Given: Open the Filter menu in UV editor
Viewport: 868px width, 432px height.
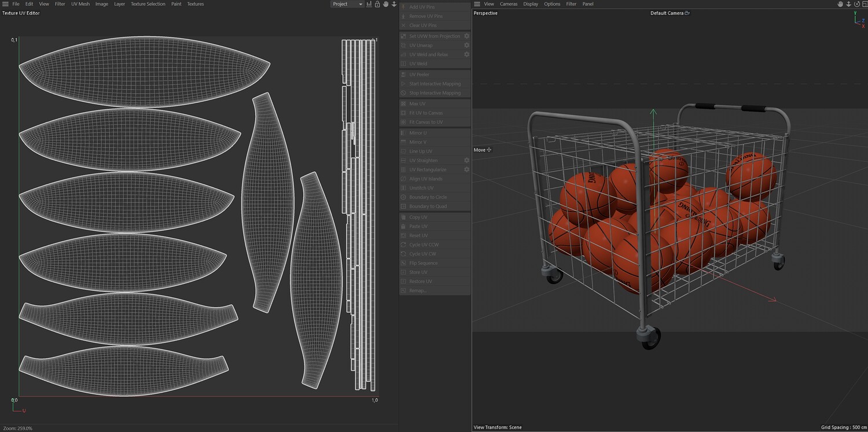Looking at the screenshot, I should pos(60,4).
